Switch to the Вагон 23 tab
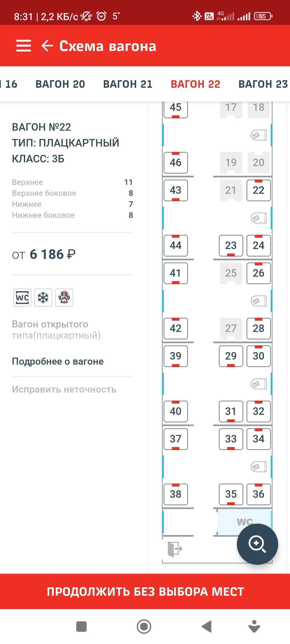Screen dimensions: 290x644 [263, 84]
